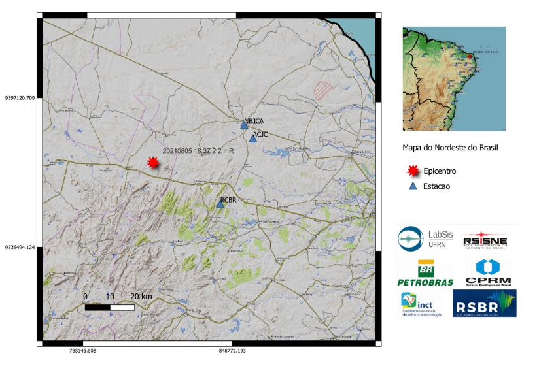Click the red epicenter star on the main map

click(153, 163)
